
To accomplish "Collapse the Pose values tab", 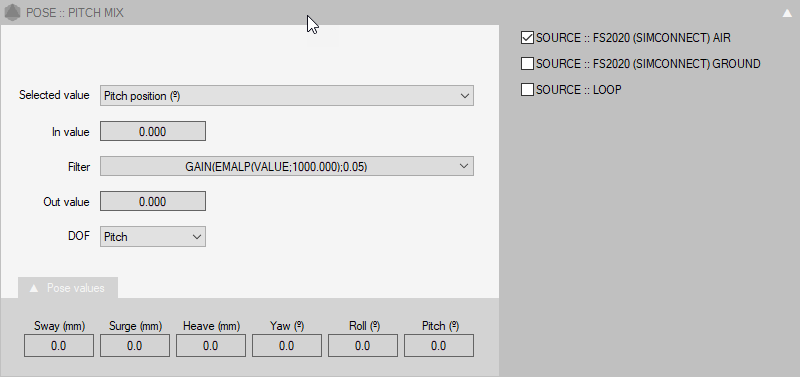I will click(x=67, y=288).
